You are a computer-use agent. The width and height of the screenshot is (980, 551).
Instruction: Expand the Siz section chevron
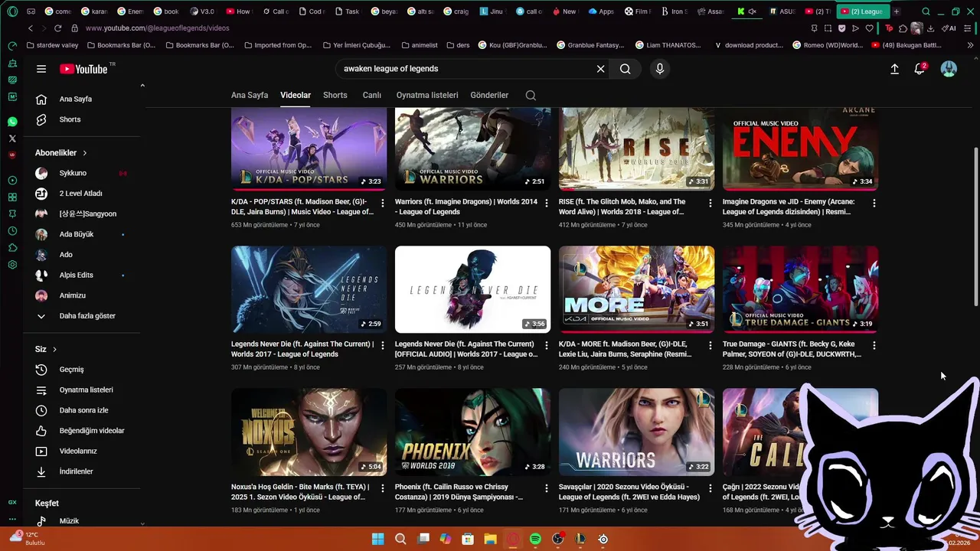click(x=54, y=350)
